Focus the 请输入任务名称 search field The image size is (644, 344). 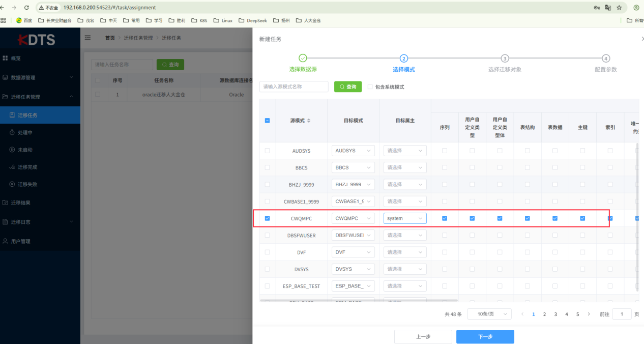pos(122,65)
